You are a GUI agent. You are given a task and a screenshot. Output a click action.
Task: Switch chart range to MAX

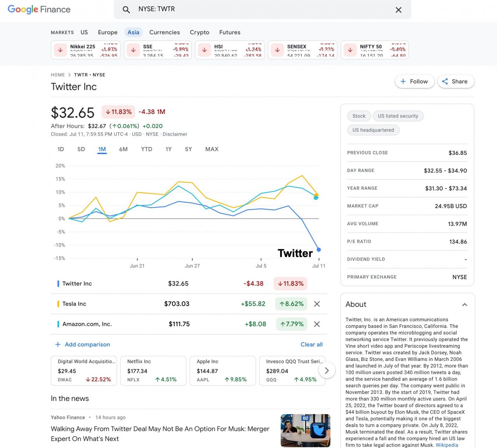pyautogui.click(x=212, y=149)
